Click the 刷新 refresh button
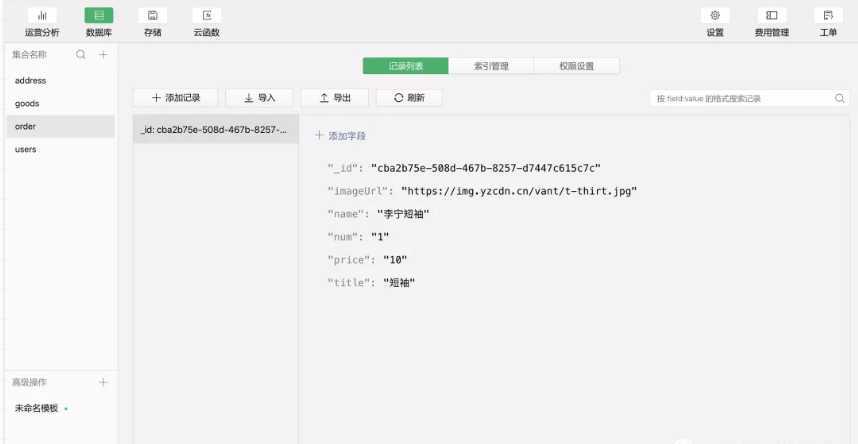Image resolution: width=858 pixels, height=444 pixels. (x=409, y=98)
